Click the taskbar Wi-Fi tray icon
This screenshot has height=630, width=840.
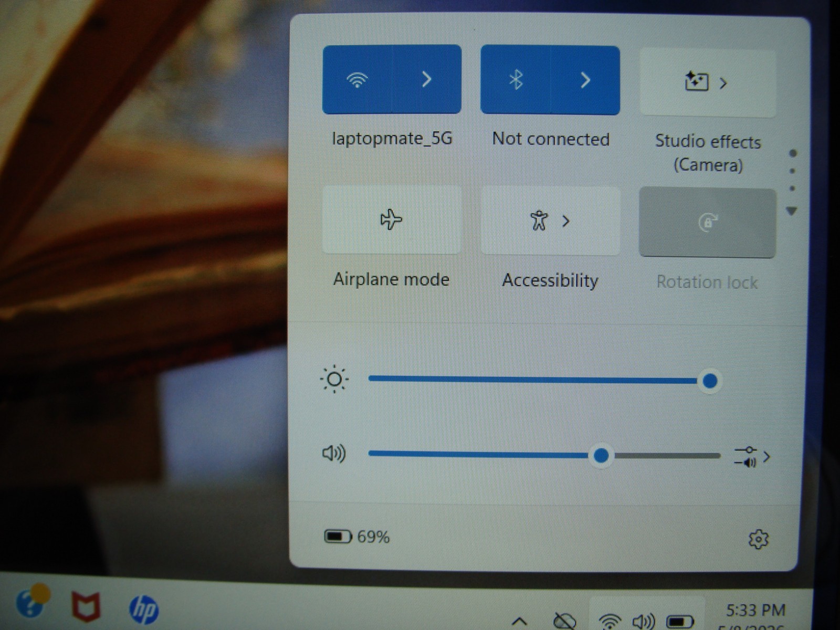click(x=610, y=622)
